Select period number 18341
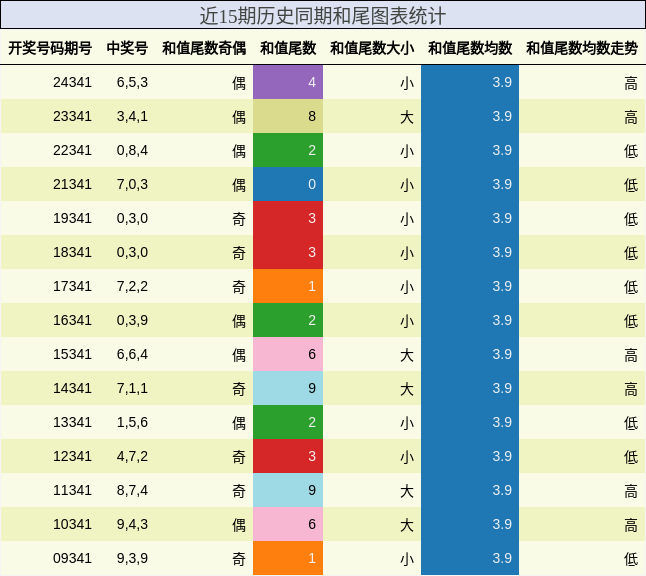Image resolution: width=646 pixels, height=576 pixels. [x=72, y=252]
